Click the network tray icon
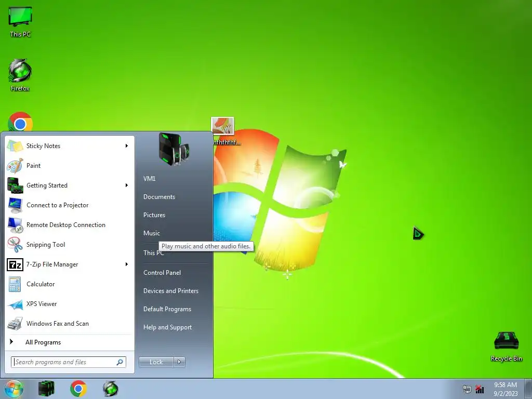Image resolution: width=532 pixels, height=399 pixels. coord(467,389)
